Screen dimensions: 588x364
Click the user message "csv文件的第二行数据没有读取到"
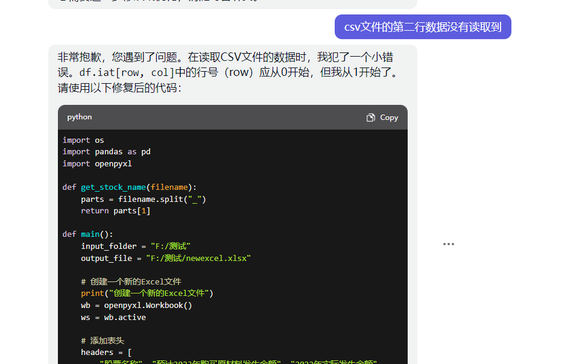tap(423, 27)
